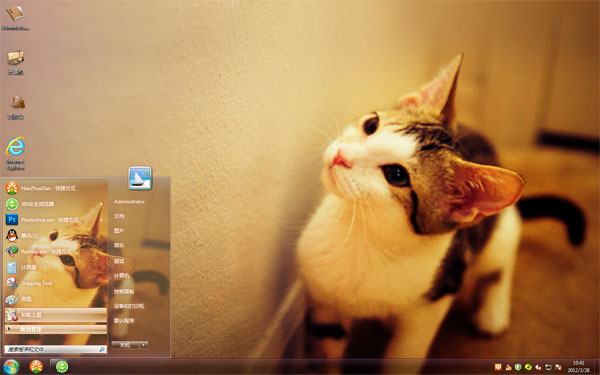Click the highlighted theme item above All Programs
The height and width of the screenshot is (375, 600).
coord(55,315)
